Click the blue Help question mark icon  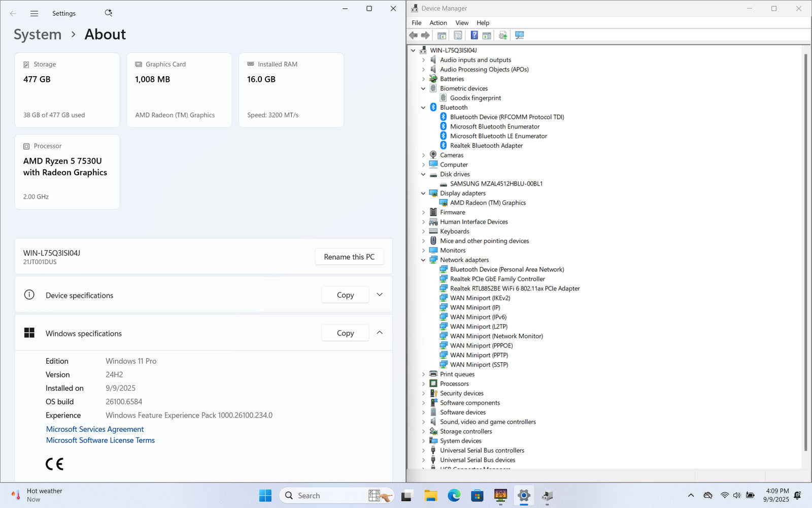pos(474,35)
